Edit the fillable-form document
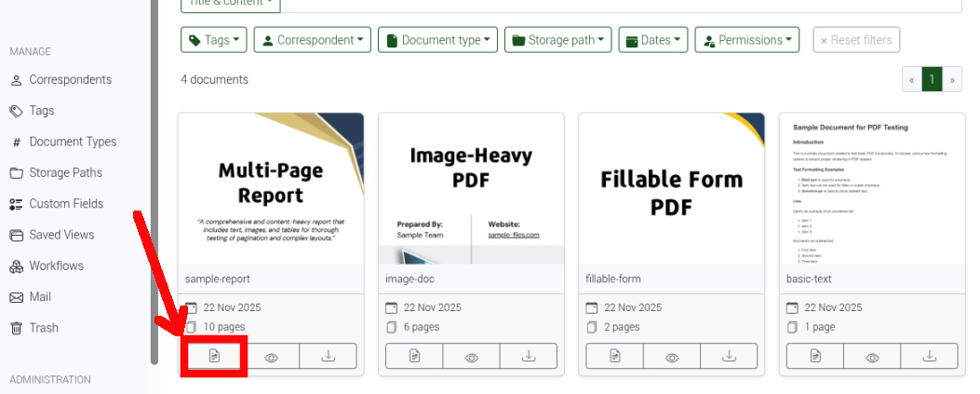Viewport: 980px width, 394px height. click(x=615, y=356)
